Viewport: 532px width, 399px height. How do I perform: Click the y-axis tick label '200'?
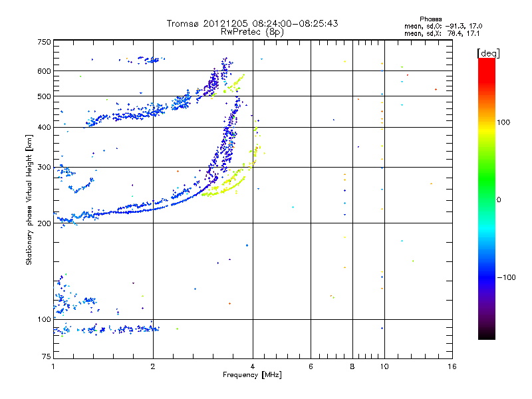(x=45, y=223)
